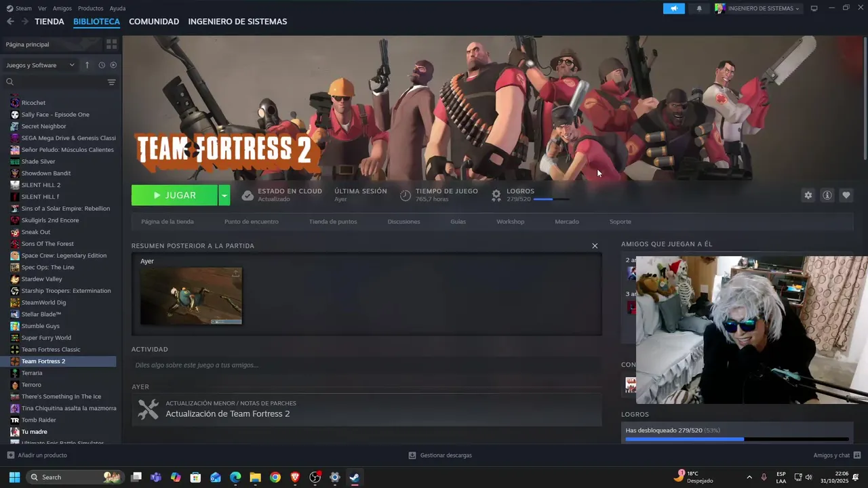Screen dimensions: 868x488
Task: Show hidden system tray icons chevron
Action: click(749, 477)
